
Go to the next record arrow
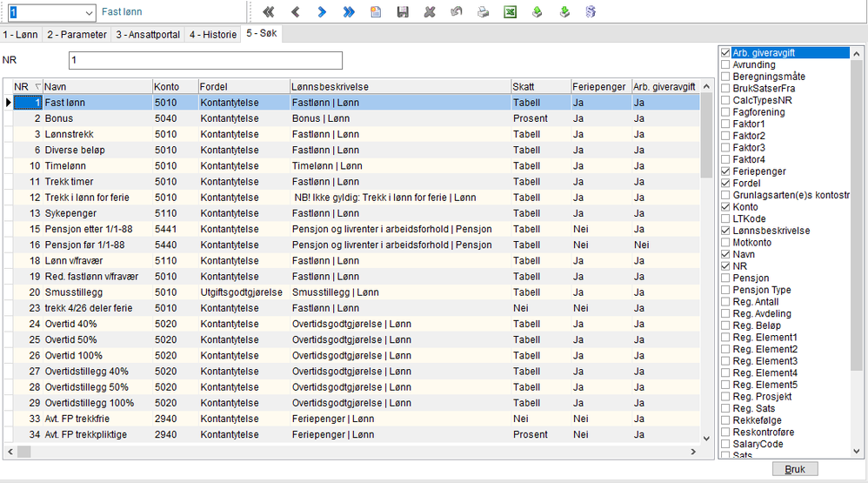(322, 12)
